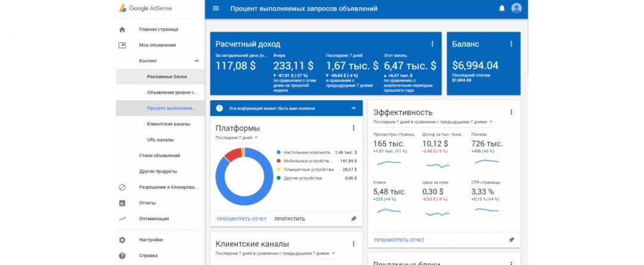The height and width of the screenshot is (265, 644).
Task: Click yesterday's income 233,11 $
Action: (293, 66)
